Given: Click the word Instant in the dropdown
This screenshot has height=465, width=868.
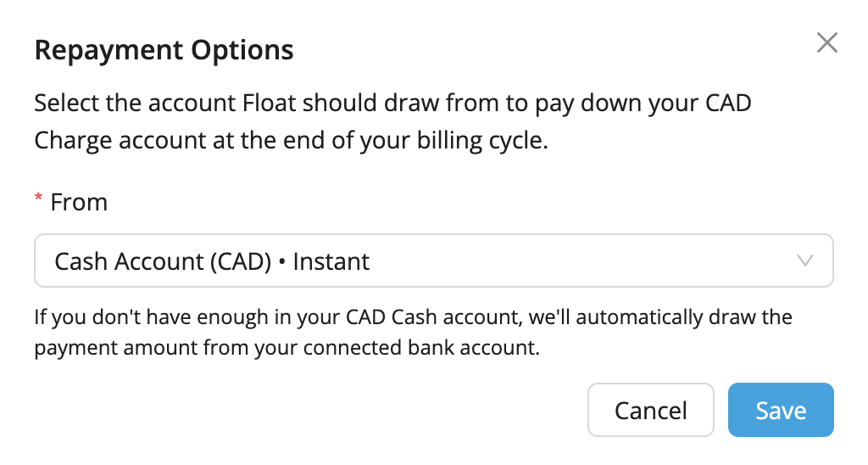Looking at the screenshot, I should point(331,261).
